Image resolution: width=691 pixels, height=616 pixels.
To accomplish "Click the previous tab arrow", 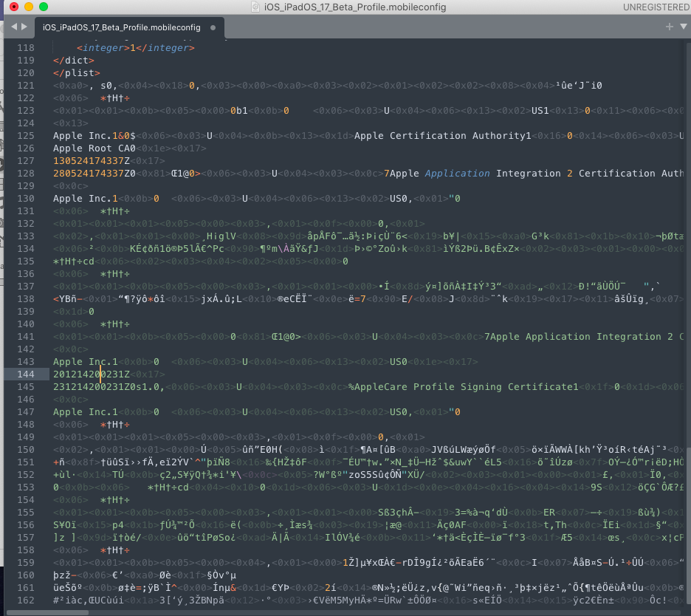I will click(14, 27).
